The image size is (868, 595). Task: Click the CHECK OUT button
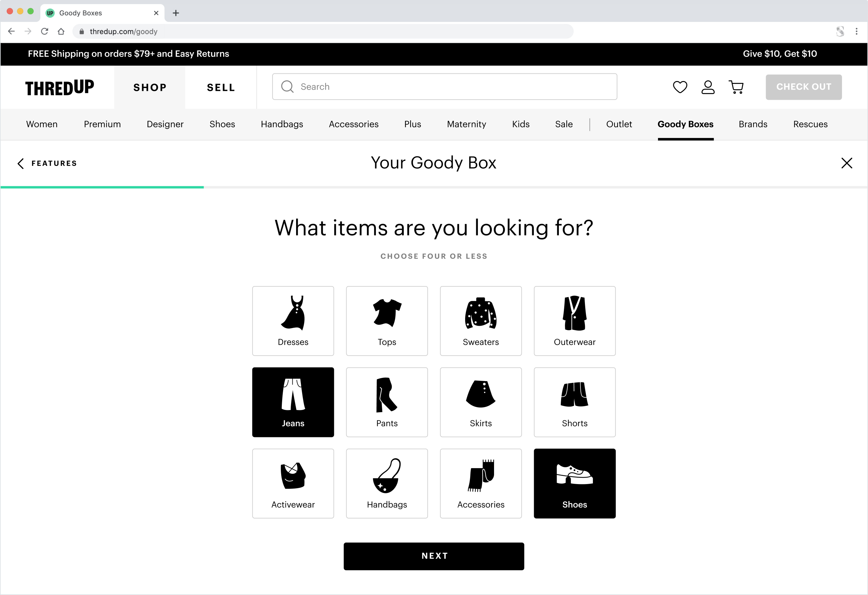[804, 87]
